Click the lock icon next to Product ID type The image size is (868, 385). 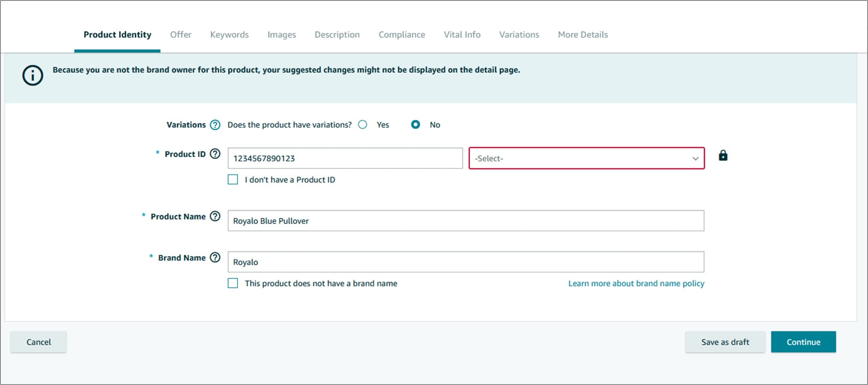tap(723, 156)
